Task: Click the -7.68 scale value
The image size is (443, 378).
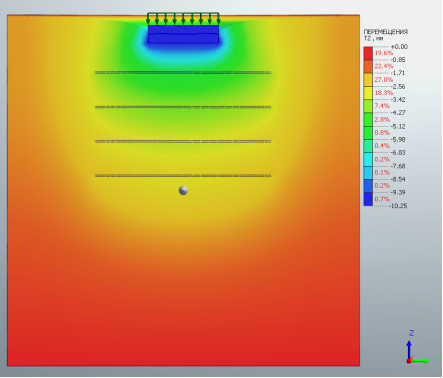Action: pos(398,166)
